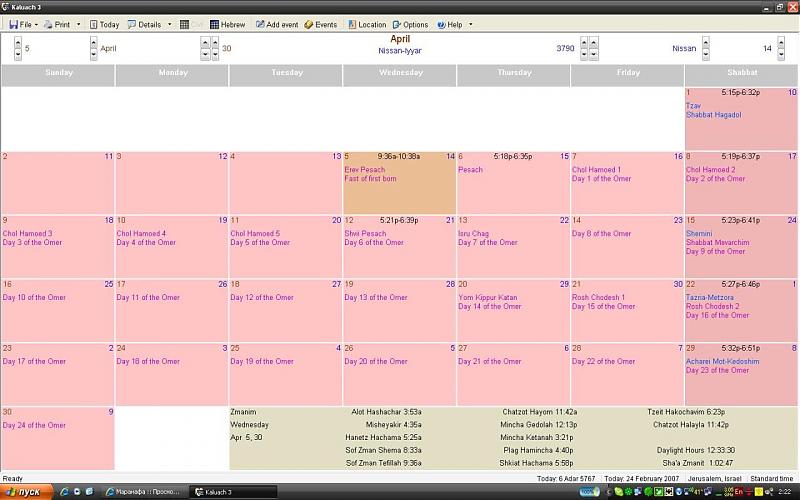Increase the Gregorian month April stepper

[93, 43]
